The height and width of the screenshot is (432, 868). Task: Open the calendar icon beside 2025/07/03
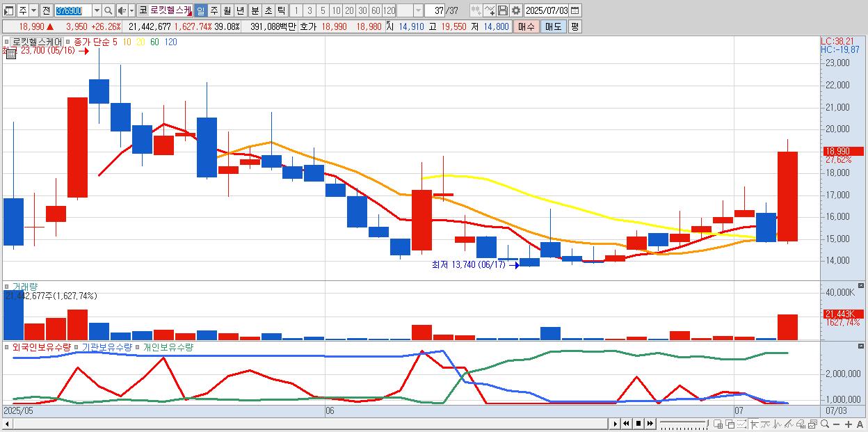tap(574, 10)
